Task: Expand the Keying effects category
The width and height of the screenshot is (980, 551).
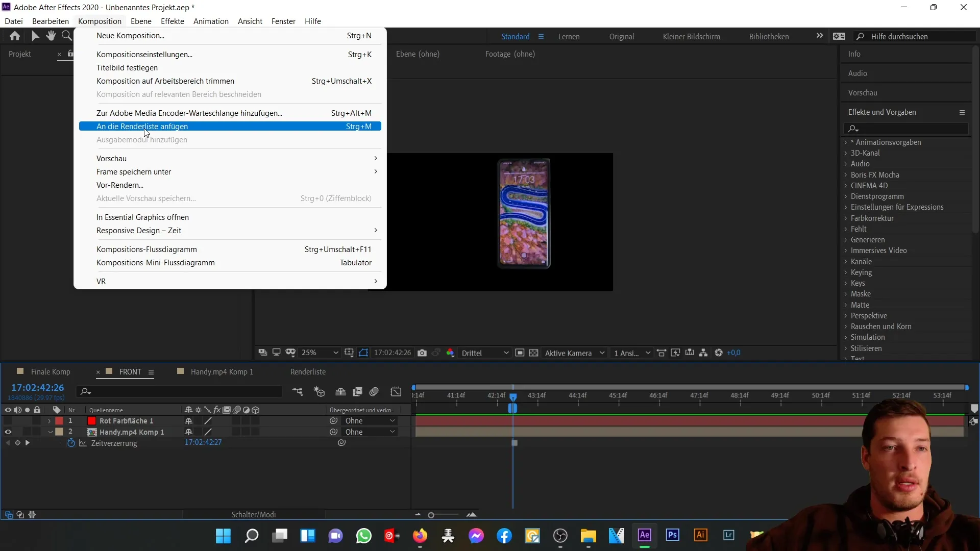Action: (846, 272)
